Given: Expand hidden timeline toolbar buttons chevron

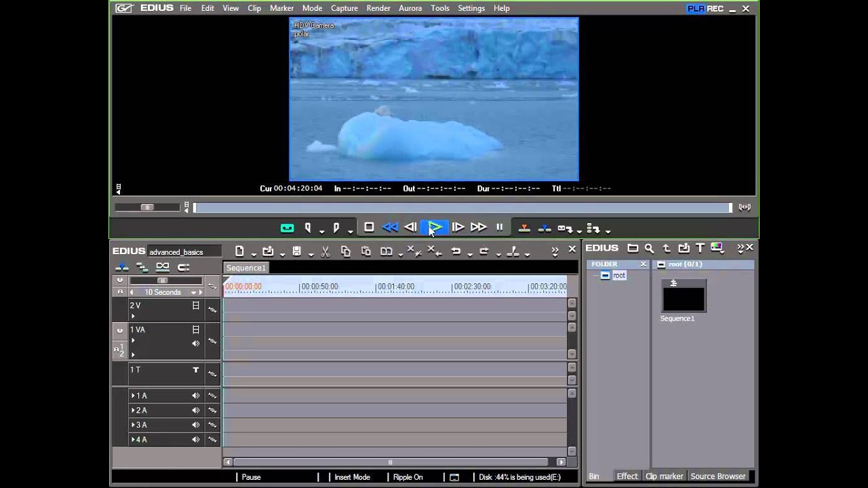Looking at the screenshot, I should point(555,251).
